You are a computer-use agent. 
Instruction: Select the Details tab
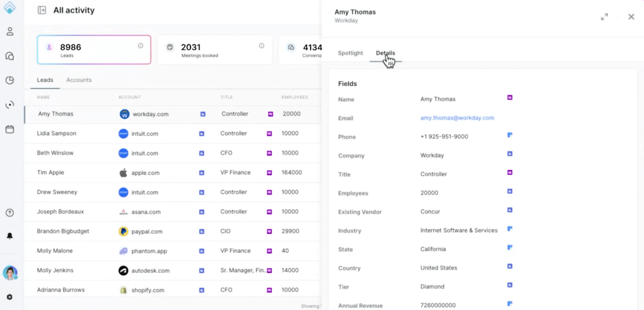point(386,53)
